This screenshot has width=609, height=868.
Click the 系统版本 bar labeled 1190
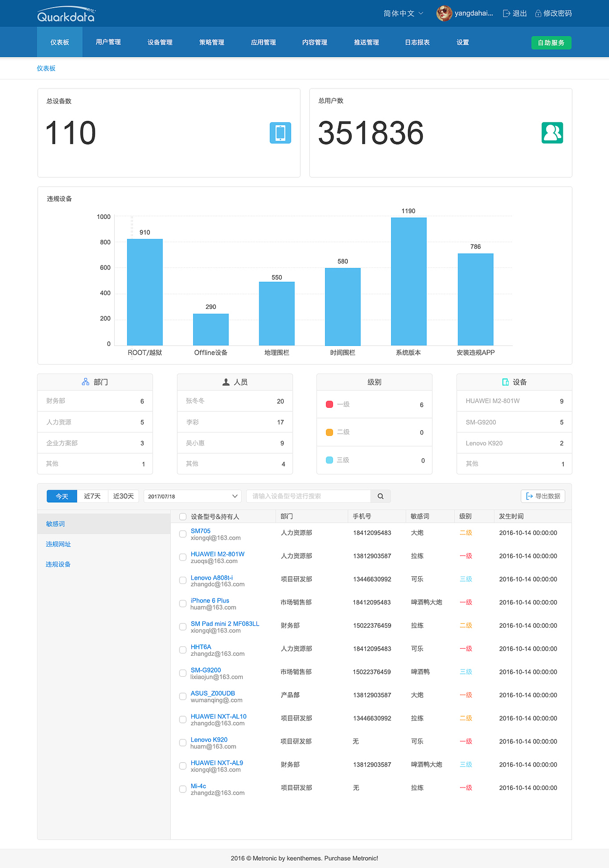click(409, 281)
